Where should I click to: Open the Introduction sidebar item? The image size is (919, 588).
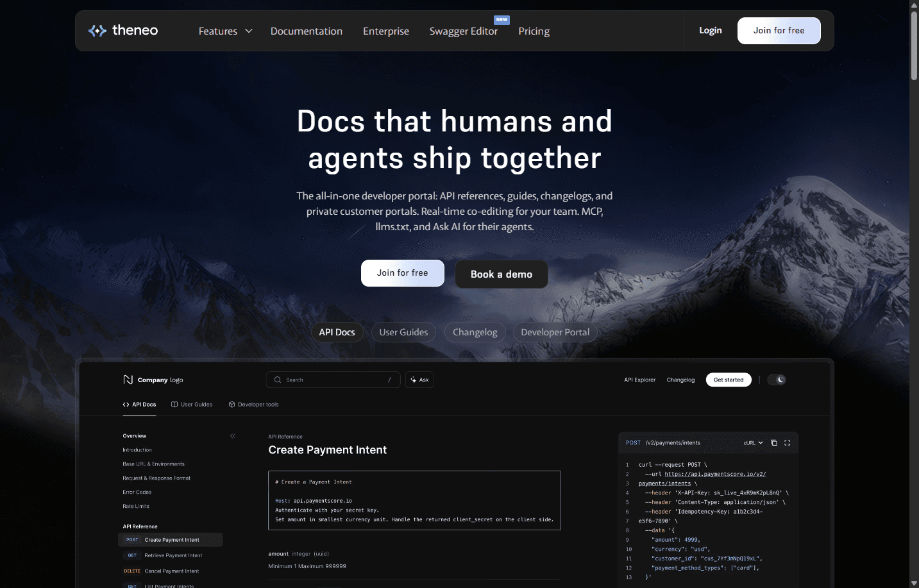(x=137, y=450)
